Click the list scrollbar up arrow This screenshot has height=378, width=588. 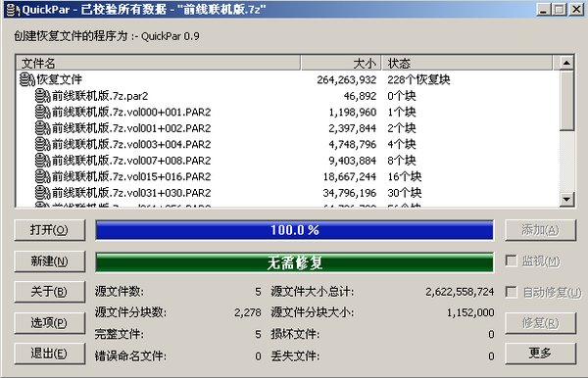[x=566, y=63]
